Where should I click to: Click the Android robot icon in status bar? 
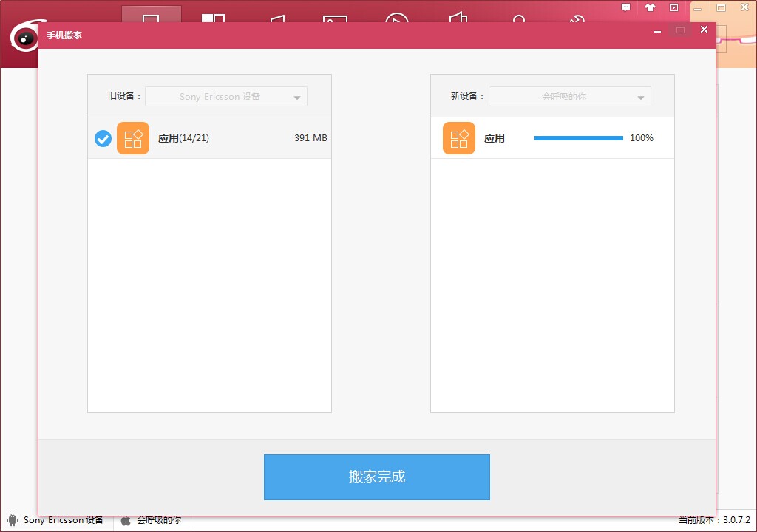(13, 520)
